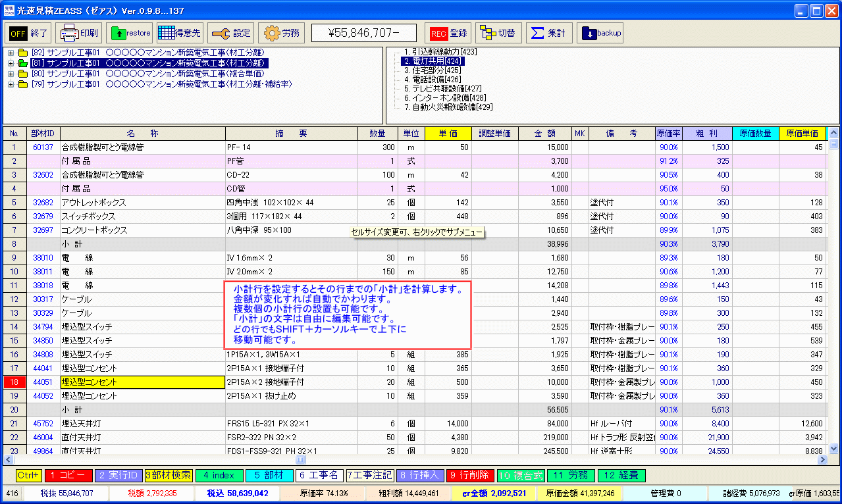Open the 労務 labor gear button
842x504 pixels.
[x=281, y=33]
